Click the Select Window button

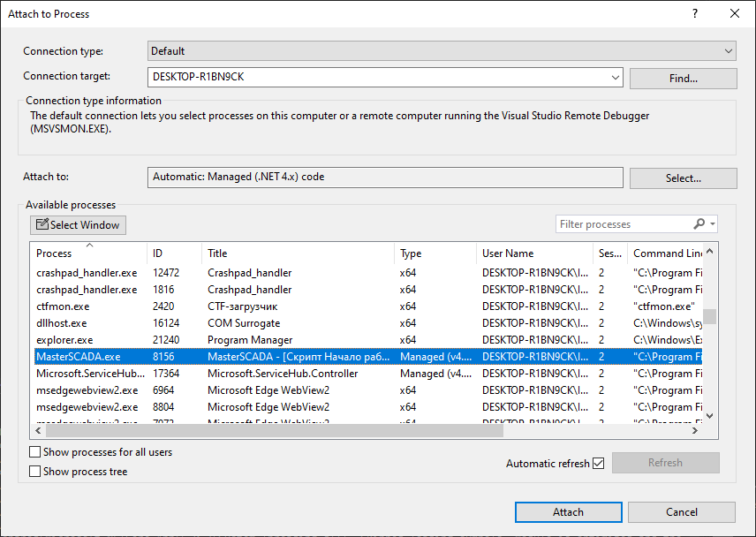(x=78, y=225)
